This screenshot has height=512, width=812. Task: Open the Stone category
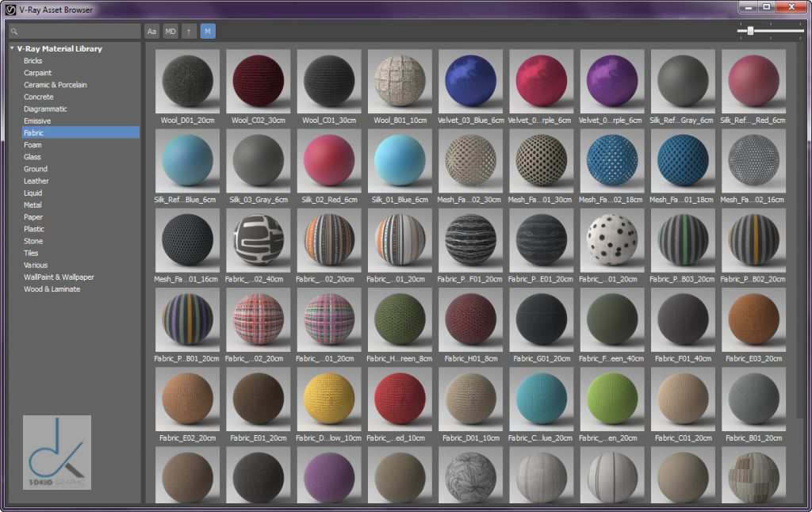coord(33,241)
